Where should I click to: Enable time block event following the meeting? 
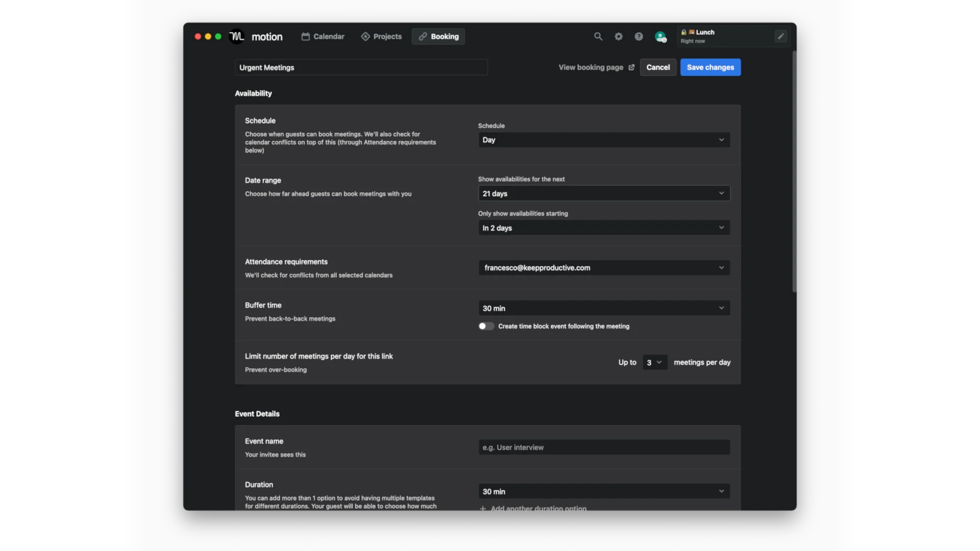click(485, 326)
